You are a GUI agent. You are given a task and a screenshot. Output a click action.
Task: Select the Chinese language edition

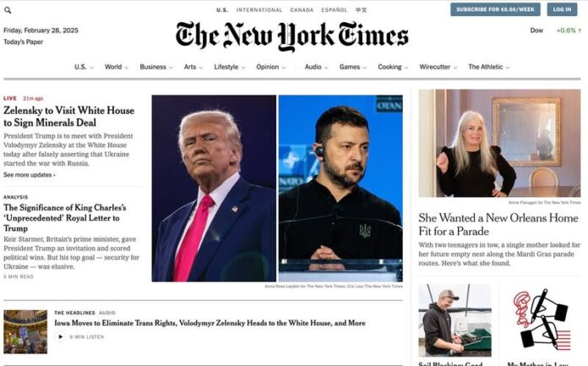tap(361, 10)
